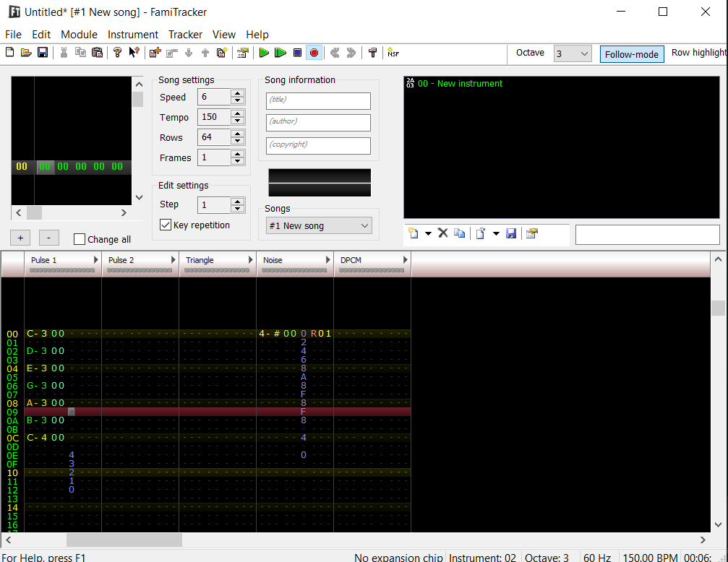
Task: Expand Triangle channel effect columns
Action: point(250,260)
